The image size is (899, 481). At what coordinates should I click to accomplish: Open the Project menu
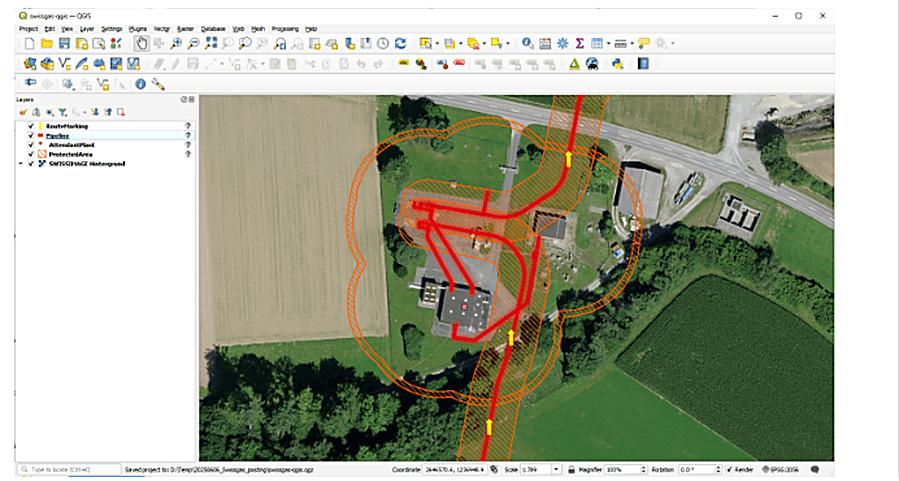28,29
